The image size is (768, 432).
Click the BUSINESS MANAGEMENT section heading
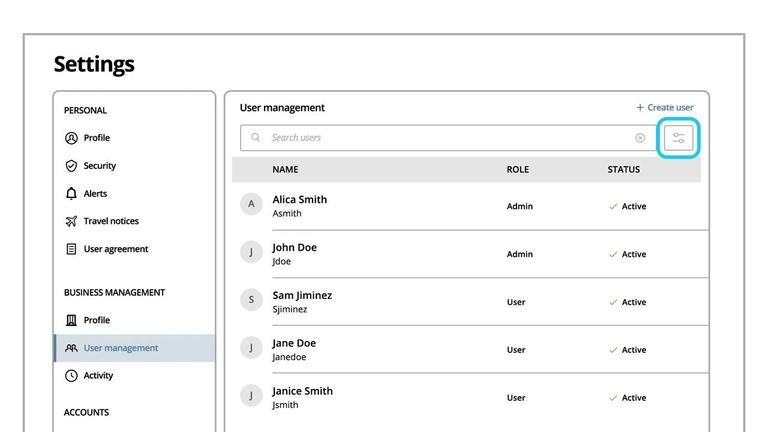114,293
